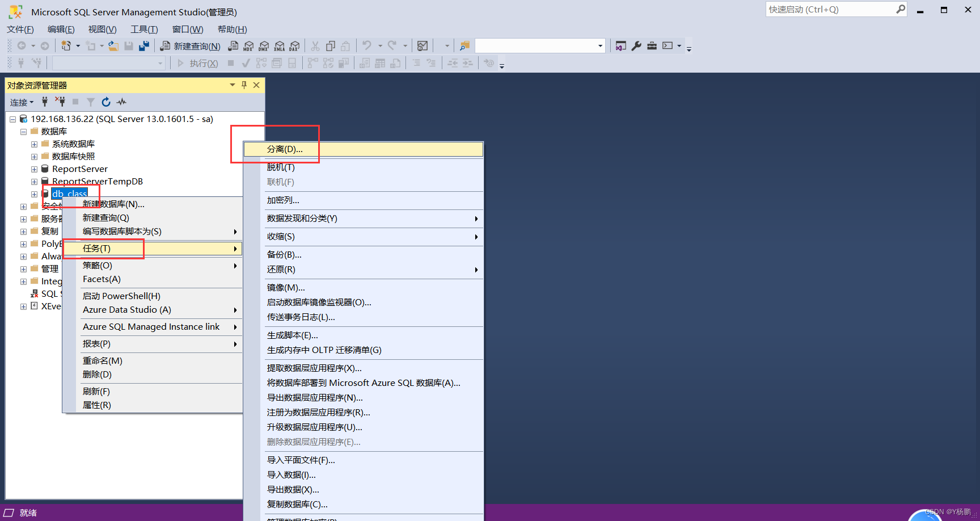980x521 pixels.
Task: Click the Save All icon
Action: click(144, 46)
